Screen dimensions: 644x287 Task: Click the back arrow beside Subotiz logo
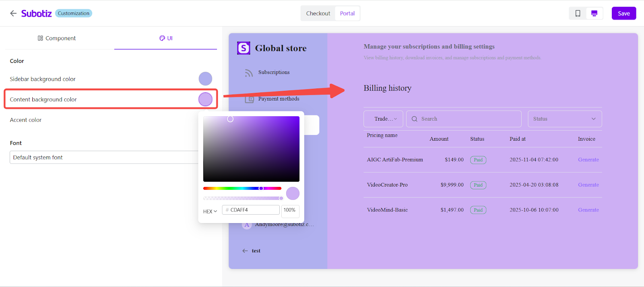coord(13,13)
